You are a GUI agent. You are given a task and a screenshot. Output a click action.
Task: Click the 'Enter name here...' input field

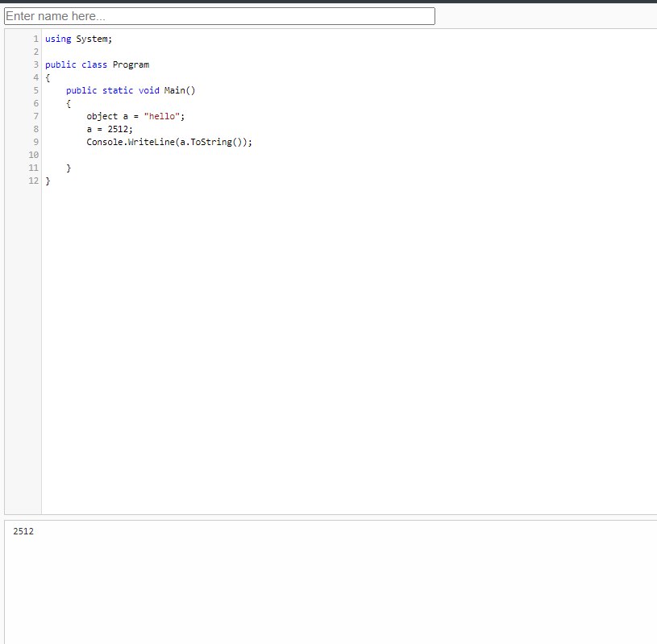pyautogui.click(x=219, y=16)
